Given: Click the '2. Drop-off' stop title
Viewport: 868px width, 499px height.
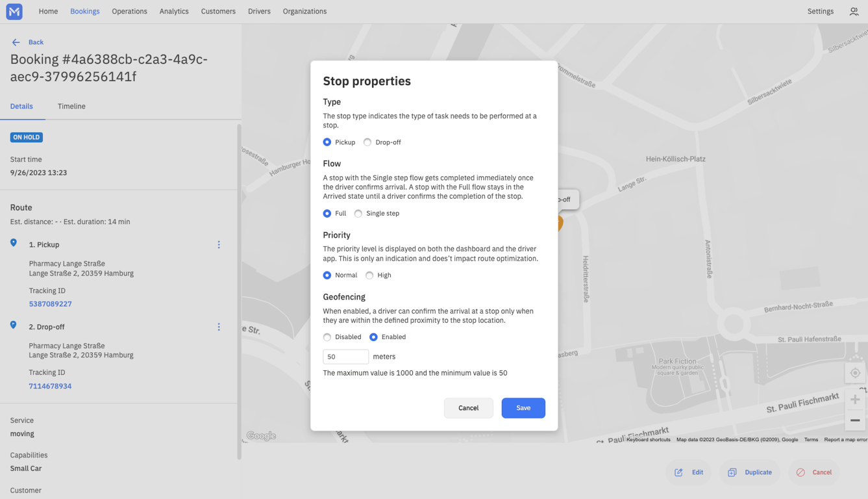Looking at the screenshot, I should click(x=47, y=327).
